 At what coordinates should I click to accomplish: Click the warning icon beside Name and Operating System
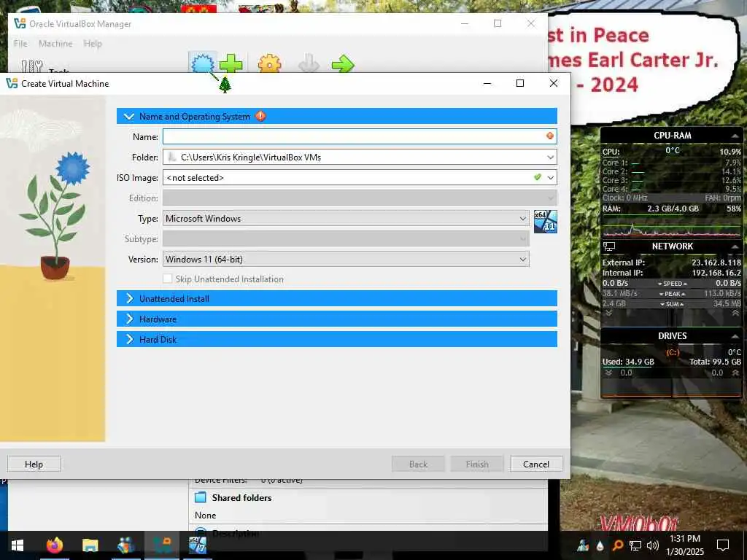click(260, 116)
